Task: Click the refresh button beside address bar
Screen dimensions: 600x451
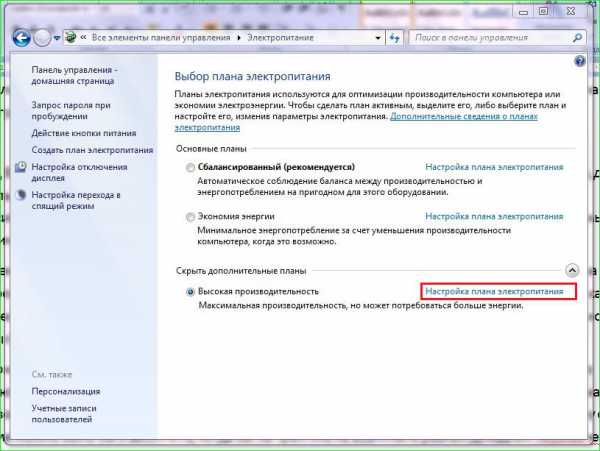Action: click(x=394, y=38)
